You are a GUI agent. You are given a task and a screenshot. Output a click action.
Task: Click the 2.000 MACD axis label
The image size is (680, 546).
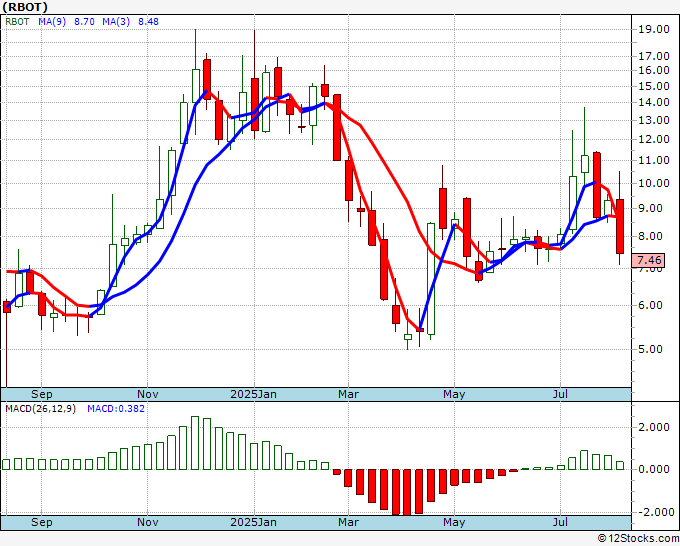(x=654, y=428)
